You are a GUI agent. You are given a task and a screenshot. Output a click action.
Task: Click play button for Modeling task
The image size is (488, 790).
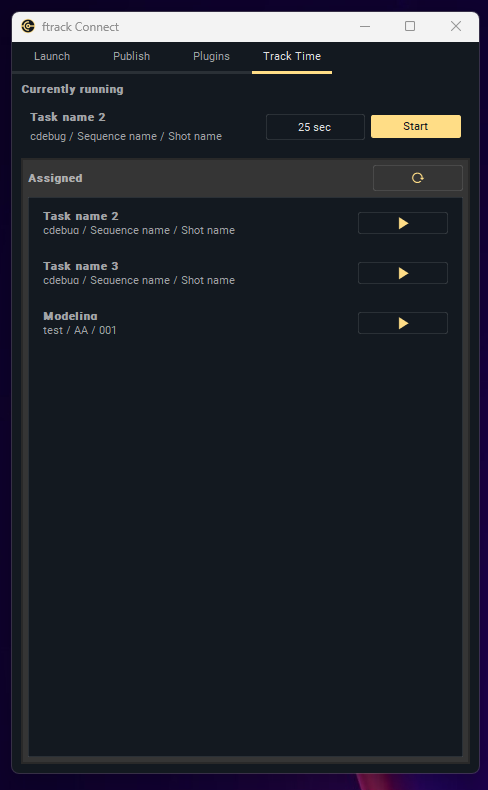click(402, 323)
